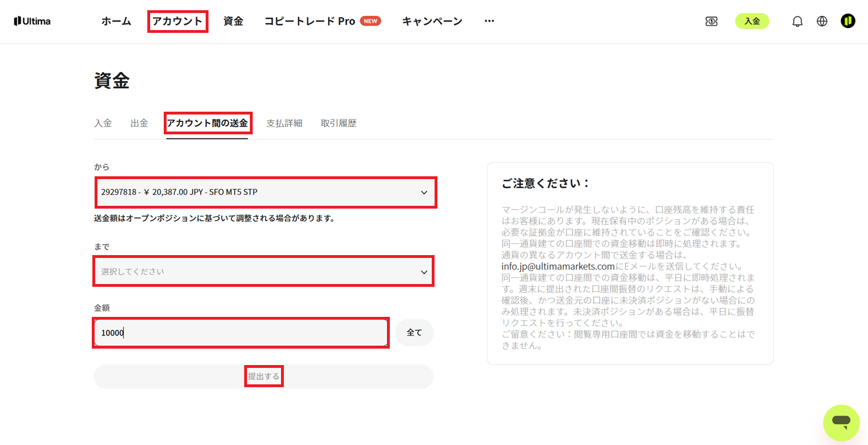
Task: Click the Ultima logo
Action: coord(32,21)
